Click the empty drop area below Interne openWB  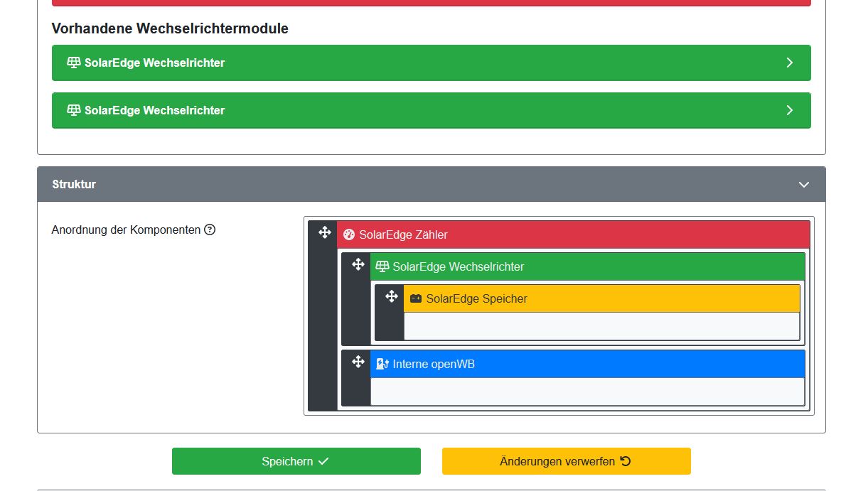click(x=587, y=392)
